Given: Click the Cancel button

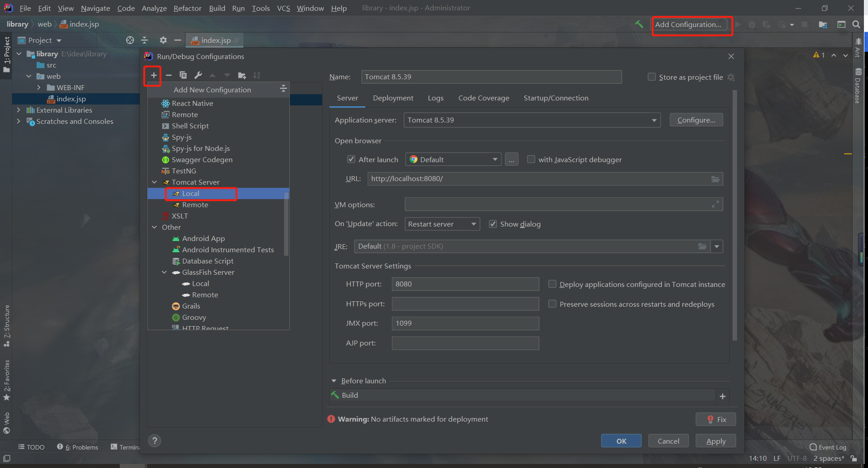Looking at the screenshot, I should 668,441.
